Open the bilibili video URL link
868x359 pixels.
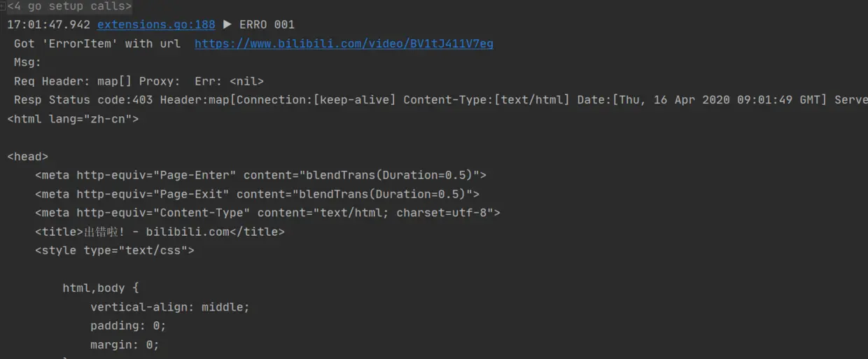click(344, 43)
